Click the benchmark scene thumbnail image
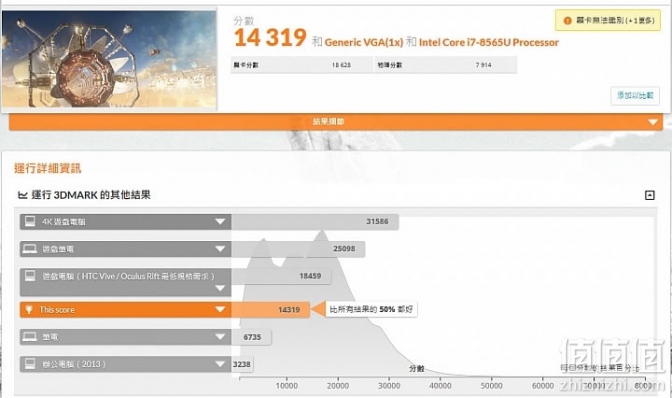672x398 pixels. click(109, 59)
